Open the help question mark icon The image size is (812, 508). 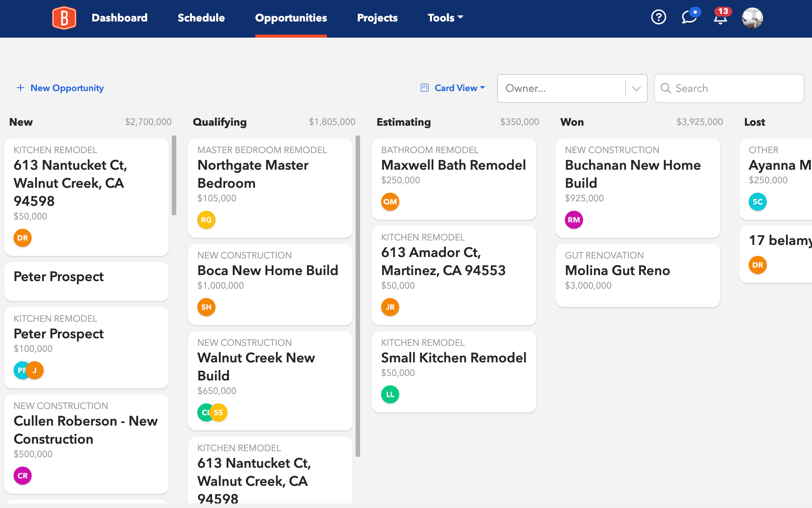point(658,17)
